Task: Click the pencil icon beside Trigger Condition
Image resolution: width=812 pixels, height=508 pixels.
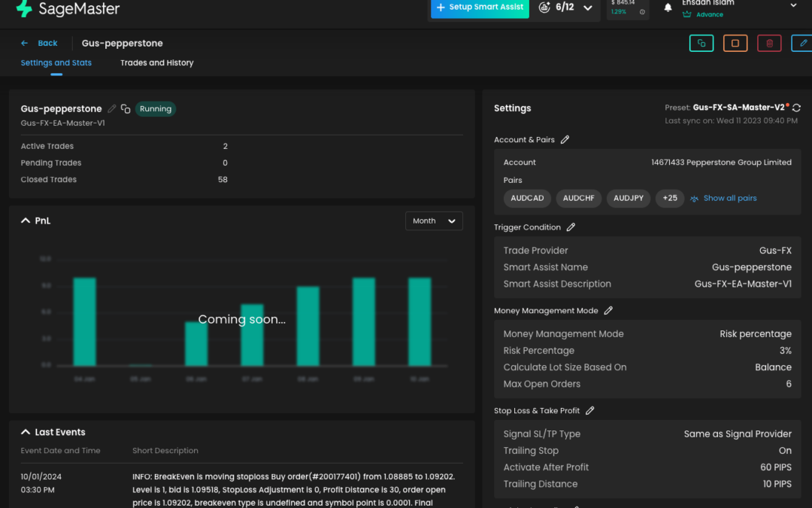Action: (x=571, y=227)
